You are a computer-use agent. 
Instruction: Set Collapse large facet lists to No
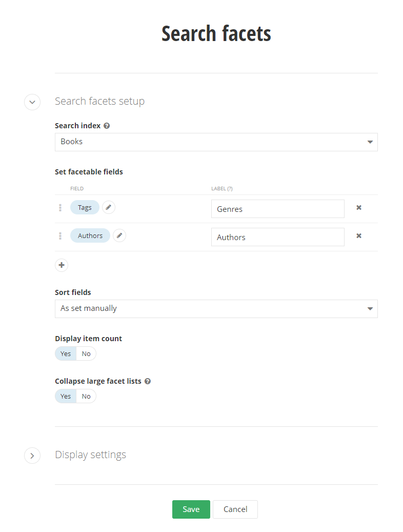tap(86, 396)
